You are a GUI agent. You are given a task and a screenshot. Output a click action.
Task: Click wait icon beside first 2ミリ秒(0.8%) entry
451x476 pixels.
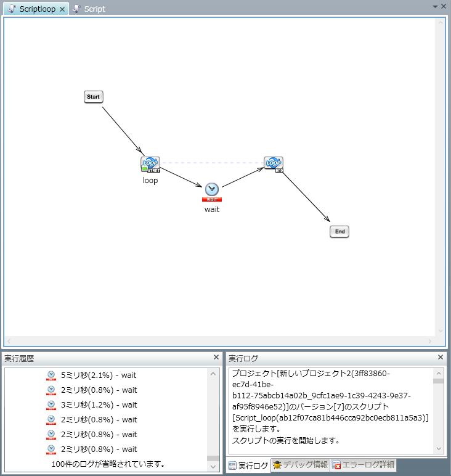[x=51, y=390]
